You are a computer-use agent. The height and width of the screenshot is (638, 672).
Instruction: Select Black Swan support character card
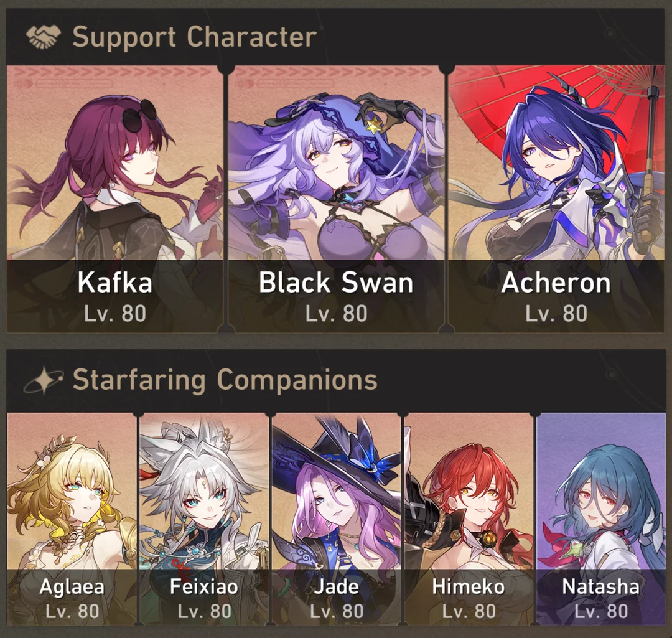335,199
